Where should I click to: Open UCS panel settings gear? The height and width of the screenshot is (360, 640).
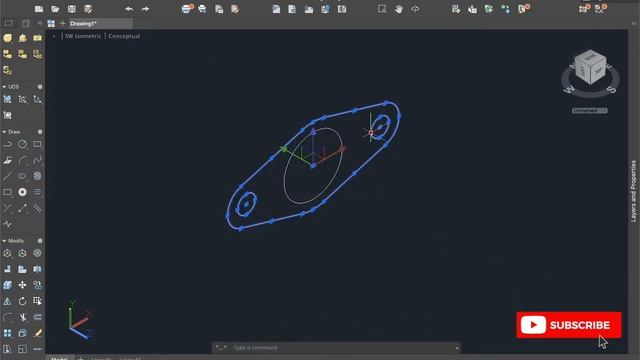[x=40, y=87]
